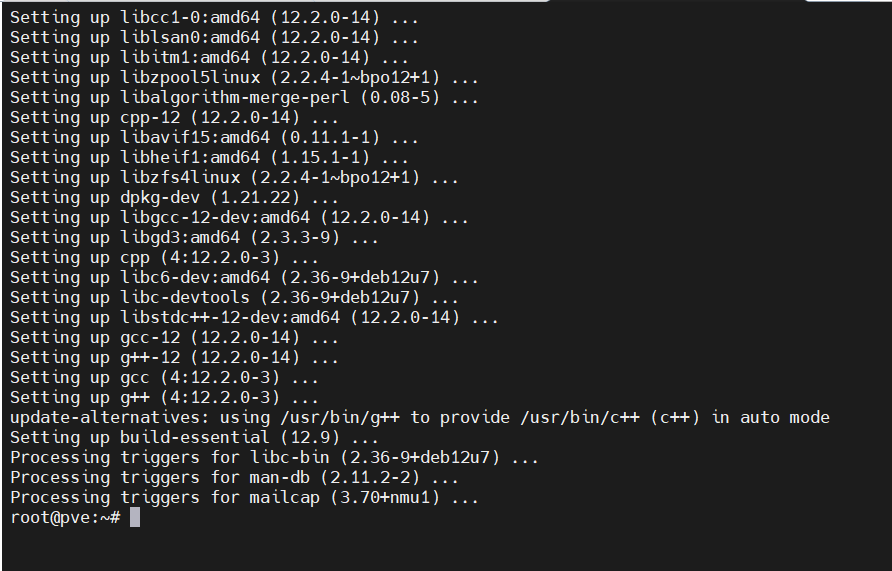Click the terminal cursor block after the prompt

point(135,517)
